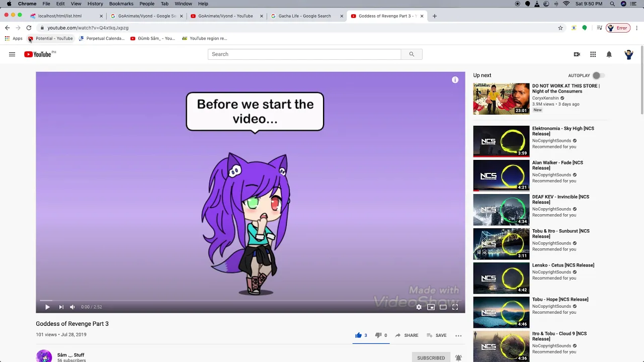This screenshot has height=362, width=644.
Task: Open DO NOT WORK AT THIS STORE thumbnail
Action: click(501, 99)
